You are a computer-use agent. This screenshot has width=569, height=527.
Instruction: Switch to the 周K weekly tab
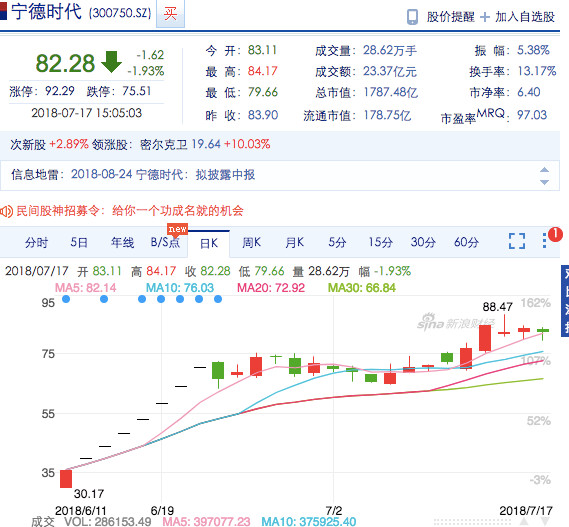click(251, 242)
